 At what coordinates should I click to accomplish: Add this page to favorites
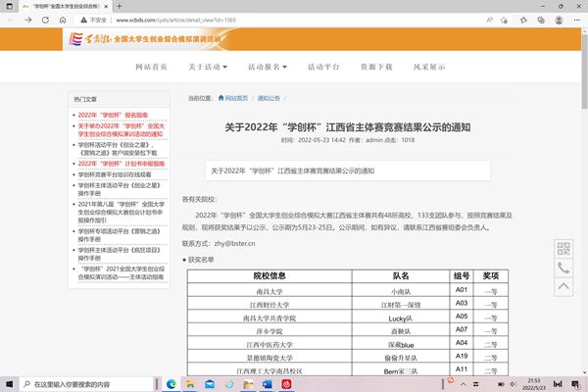[x=504, y=20]
